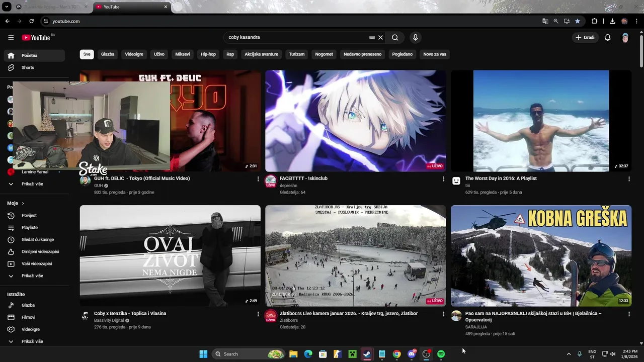This screenshot has width=644, height=362.
Task: Select the Uživo filter chip
Action: [x=159, y=54]
